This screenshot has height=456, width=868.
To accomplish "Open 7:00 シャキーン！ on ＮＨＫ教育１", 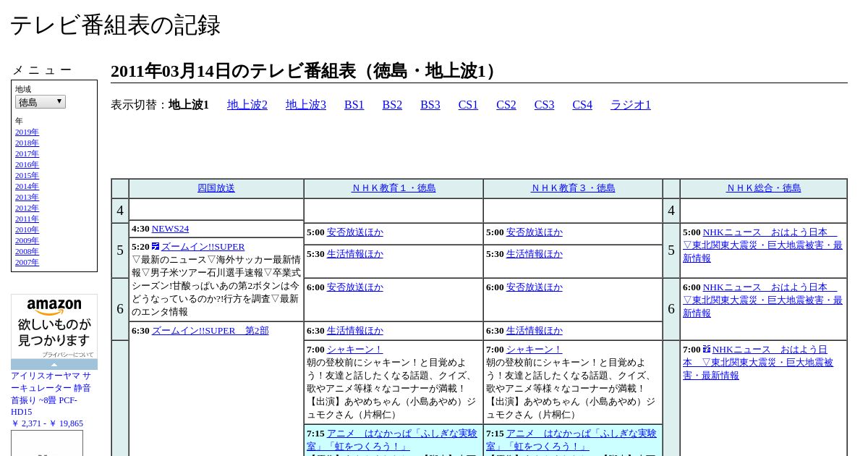I will [355, 350].
